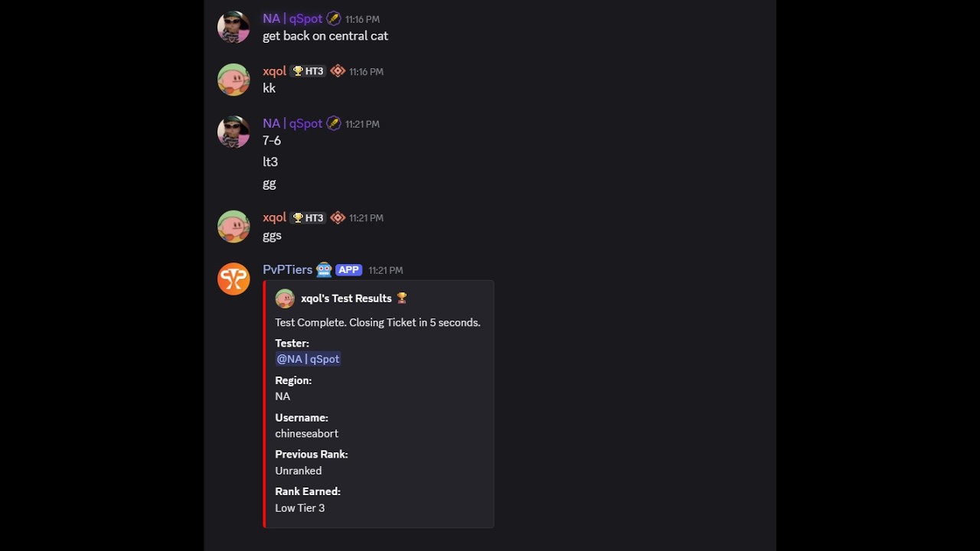This screenshot has width=980, height=551.
Task: Click the PvPTiers username
Action: tap(287, 269)
